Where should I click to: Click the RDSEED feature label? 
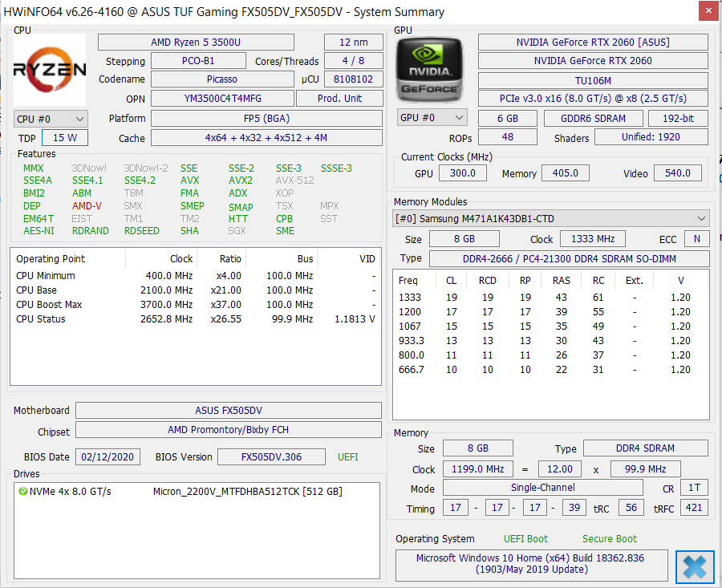(x=142, y=231)
